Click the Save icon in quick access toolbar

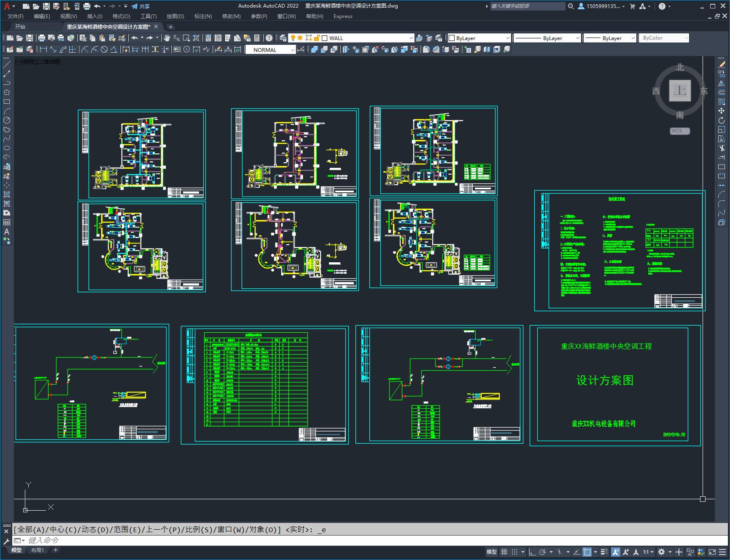point(46,6)
